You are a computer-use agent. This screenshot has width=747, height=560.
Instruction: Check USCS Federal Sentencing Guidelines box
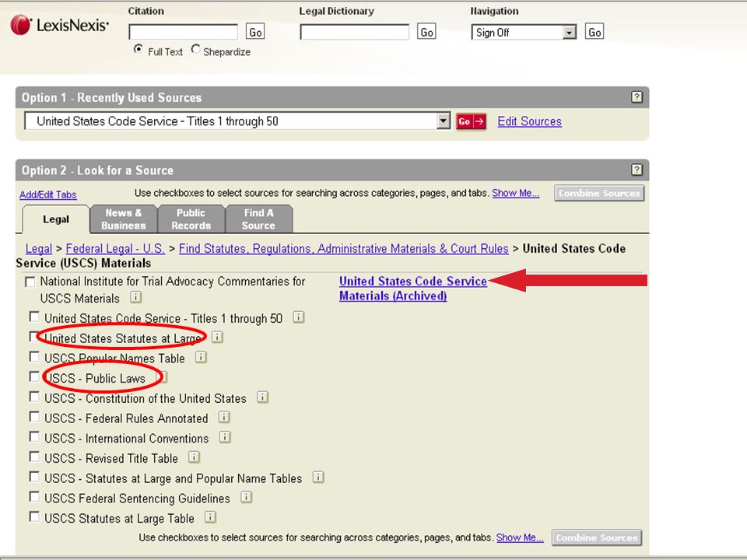[x=34, y=497]
